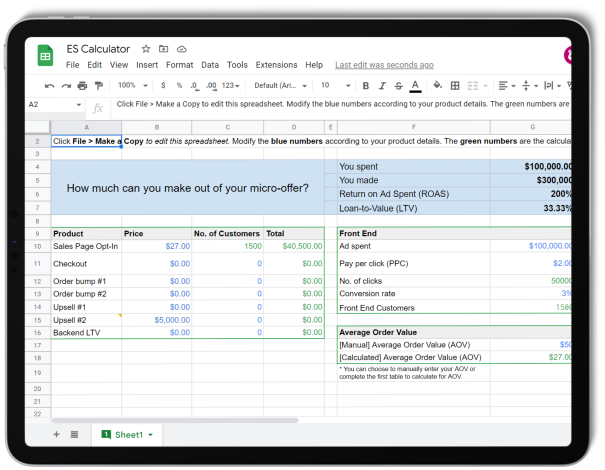Open the user account avatar
Screen dimensions: 605x470
[x=568, y=55]
